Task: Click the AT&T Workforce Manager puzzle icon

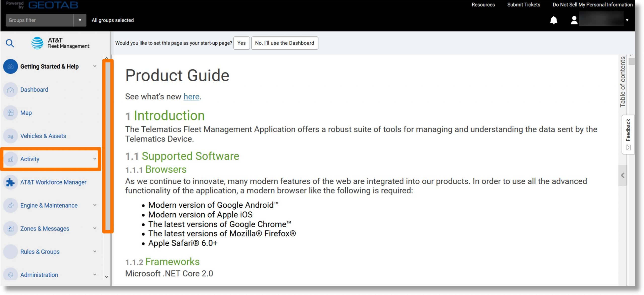Action: [11, 182]
